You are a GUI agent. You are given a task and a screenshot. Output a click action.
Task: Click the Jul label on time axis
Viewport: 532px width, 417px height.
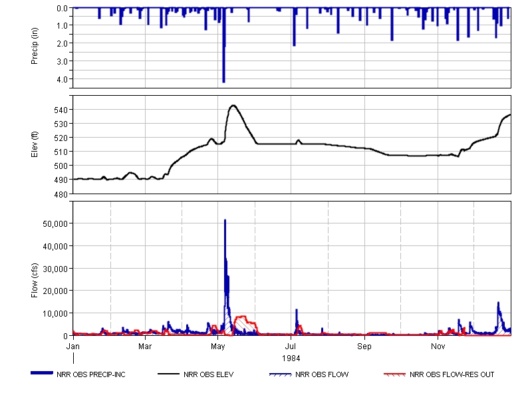pos(291,347)
